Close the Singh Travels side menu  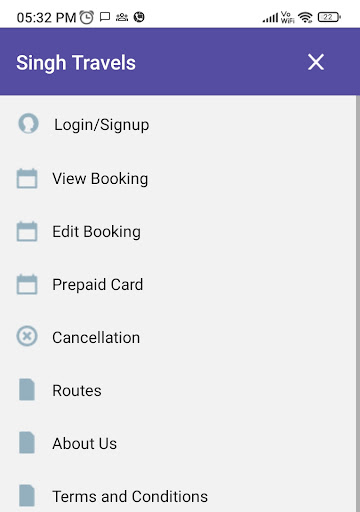[x=316, y=62]
